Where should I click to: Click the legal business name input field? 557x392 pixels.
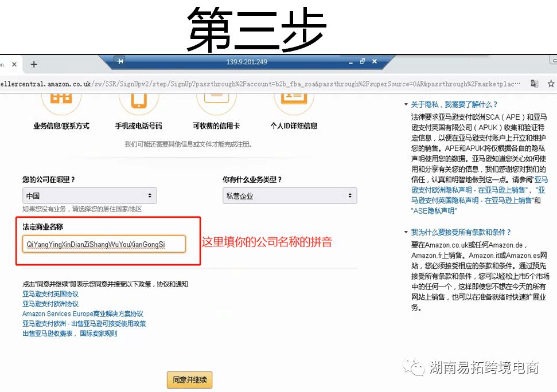pyautogui.click(x=104, y=244)
